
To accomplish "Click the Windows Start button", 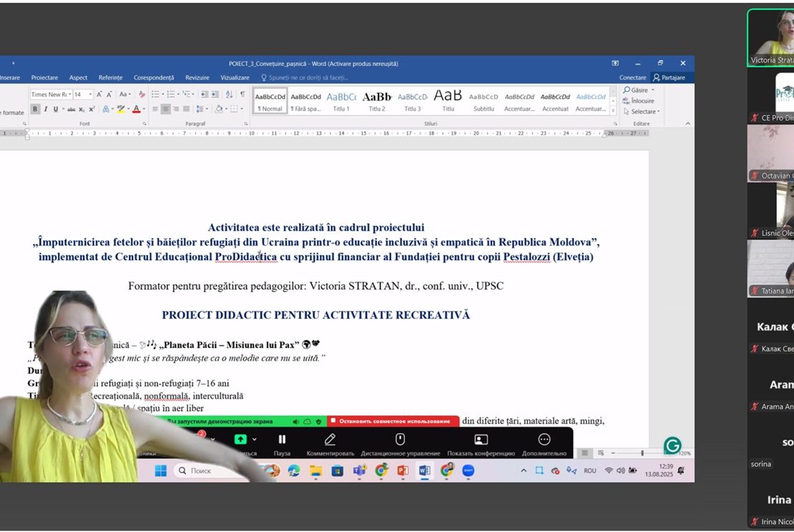I will pyautogui.click(x=160, y=471).
